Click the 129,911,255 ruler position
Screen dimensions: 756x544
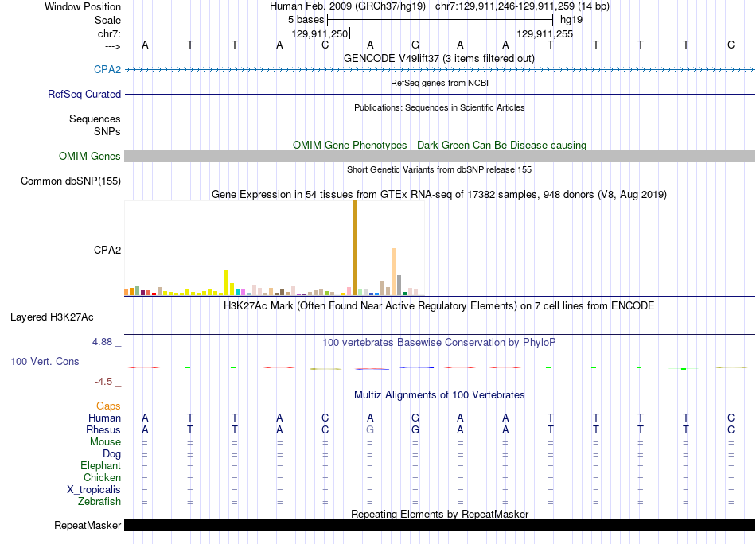click(545, 33)
